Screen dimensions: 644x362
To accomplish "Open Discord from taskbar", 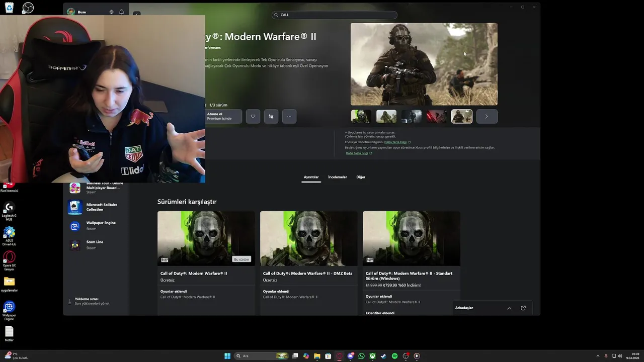I will (x=350, y=356).
